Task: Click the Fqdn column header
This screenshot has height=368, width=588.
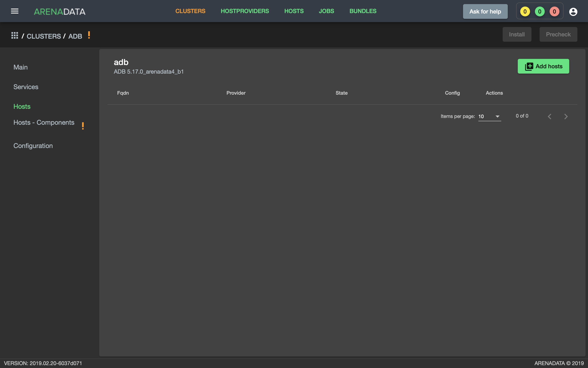Action: point(123,93)
